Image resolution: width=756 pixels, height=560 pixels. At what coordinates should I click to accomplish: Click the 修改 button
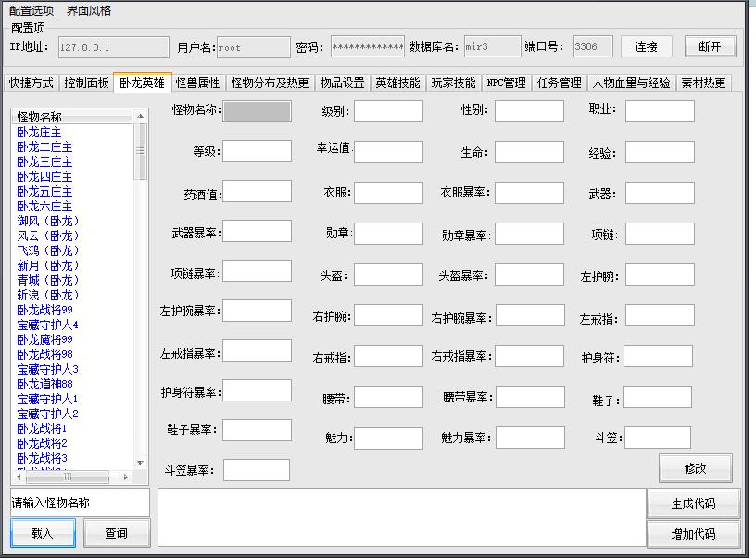pyautogui.click(x=695, y=468)
